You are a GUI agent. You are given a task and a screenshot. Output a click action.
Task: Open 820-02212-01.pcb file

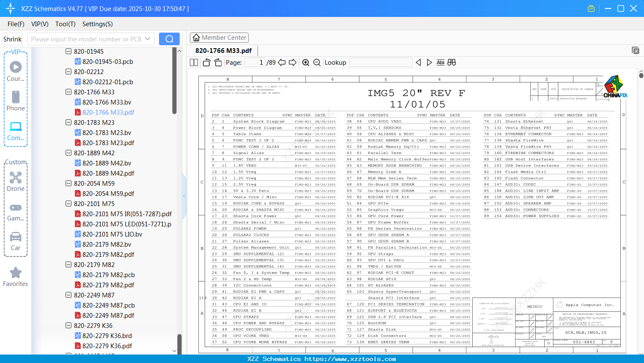point(107,82)
